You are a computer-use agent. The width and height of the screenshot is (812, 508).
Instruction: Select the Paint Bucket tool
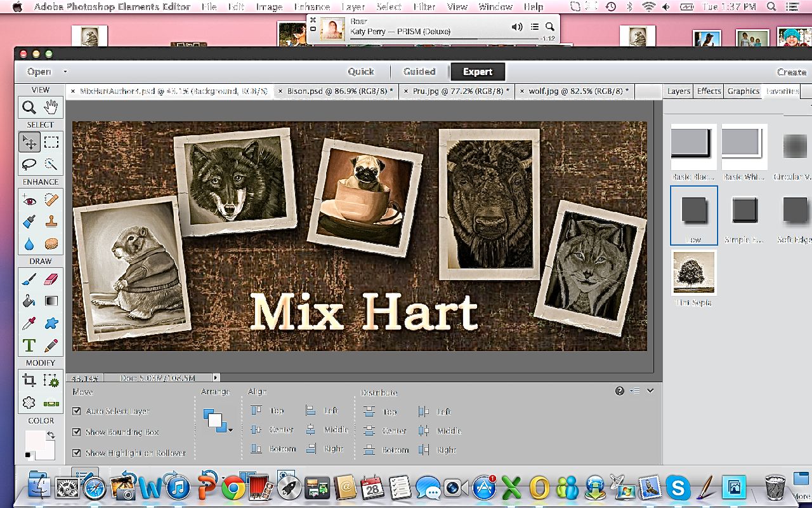(x=29, y=301)
